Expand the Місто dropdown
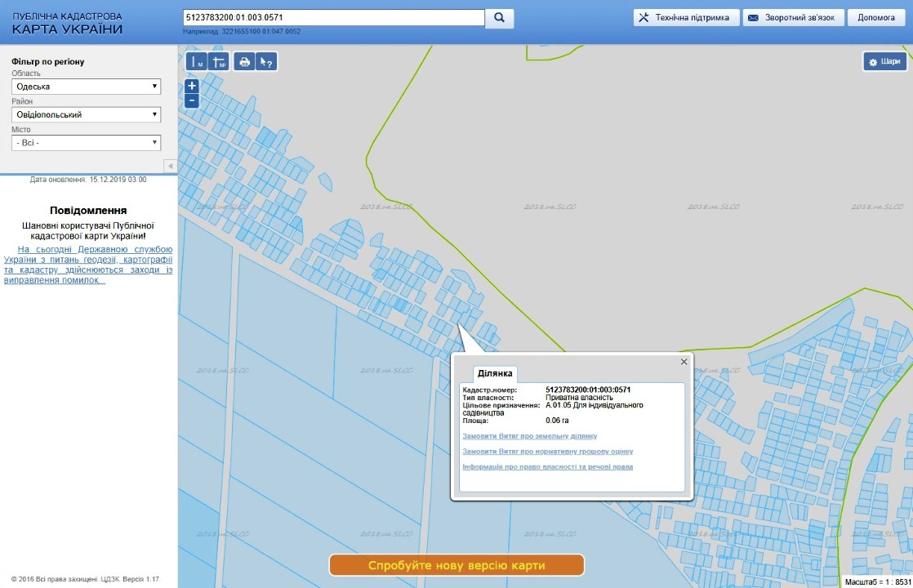 [x=86, y=143]
